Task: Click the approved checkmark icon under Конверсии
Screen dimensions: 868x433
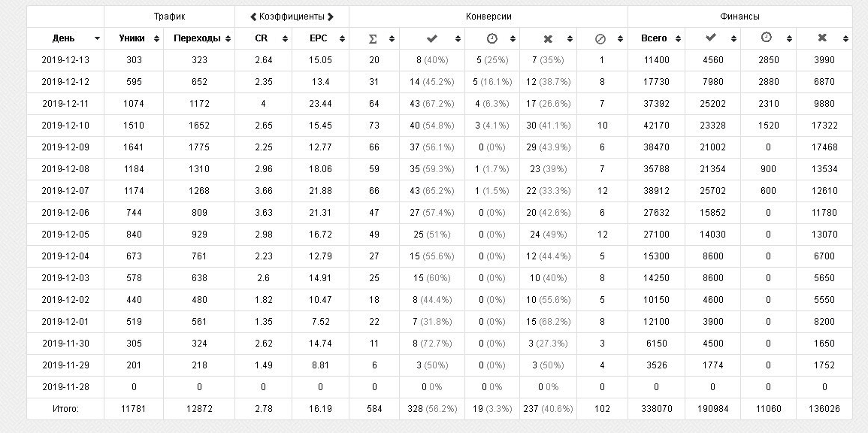Action: [431, 38]
